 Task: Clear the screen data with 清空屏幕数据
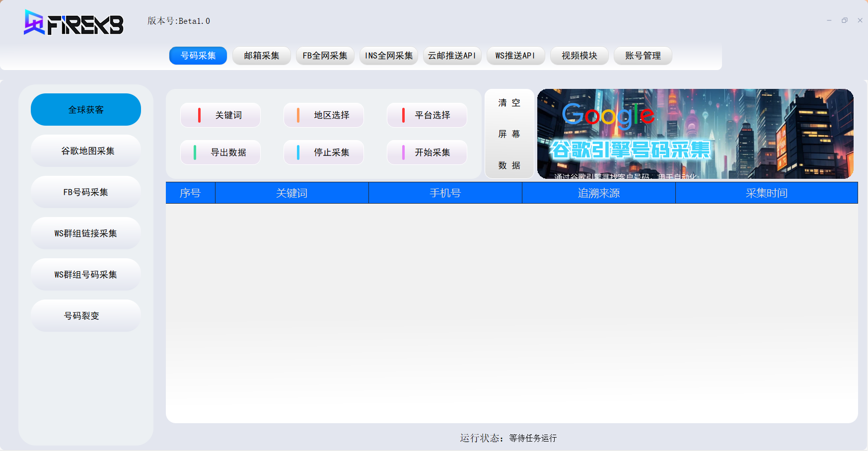[x=509, y=134]
